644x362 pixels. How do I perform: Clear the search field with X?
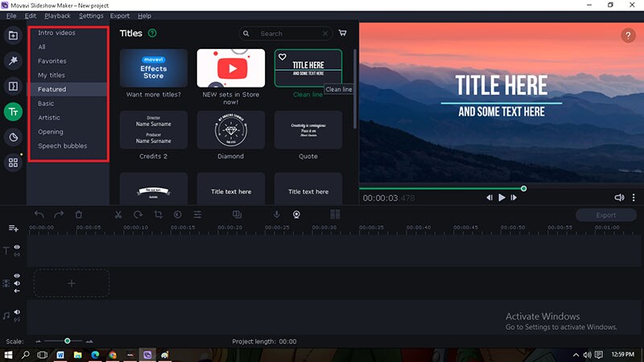point(325,34)
